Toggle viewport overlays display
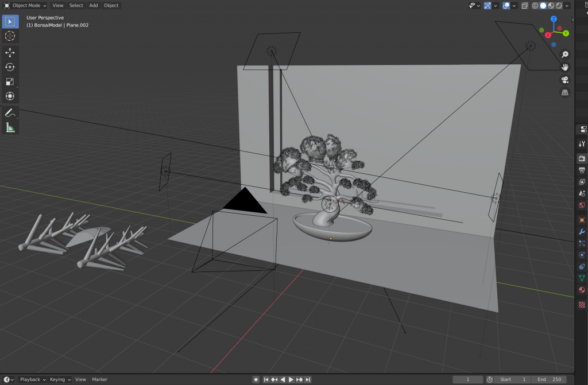The image size is (588, 385). click(506, 6)
